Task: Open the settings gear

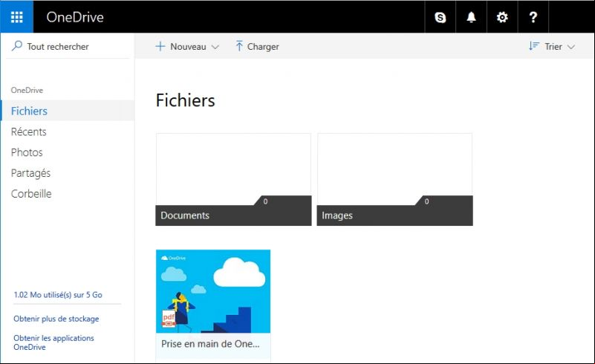Action: 502,17
